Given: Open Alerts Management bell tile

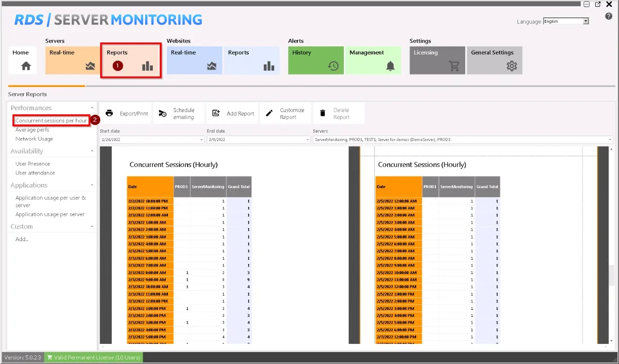Looking at the screenshot, I should pos(373,60).
